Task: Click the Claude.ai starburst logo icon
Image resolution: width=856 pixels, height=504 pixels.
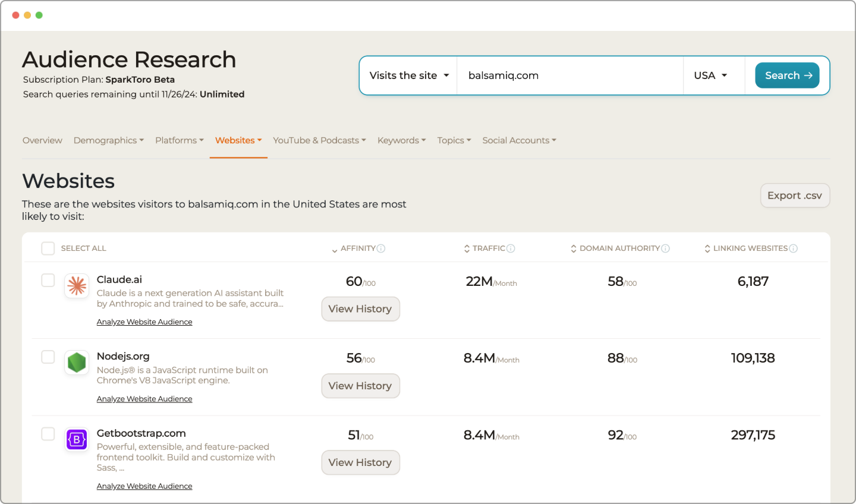Action: [77, 286]
